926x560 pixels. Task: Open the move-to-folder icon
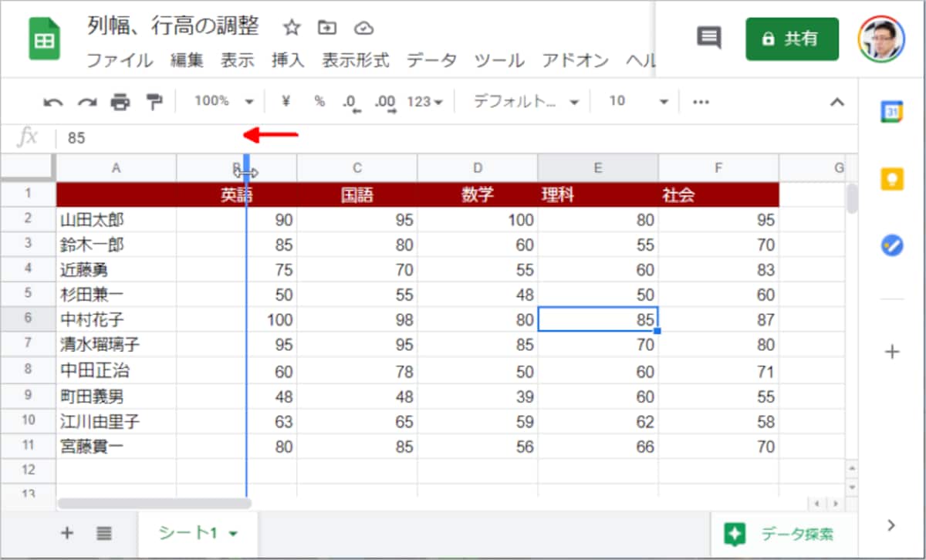pyautogui.click(x=327, y=28)
